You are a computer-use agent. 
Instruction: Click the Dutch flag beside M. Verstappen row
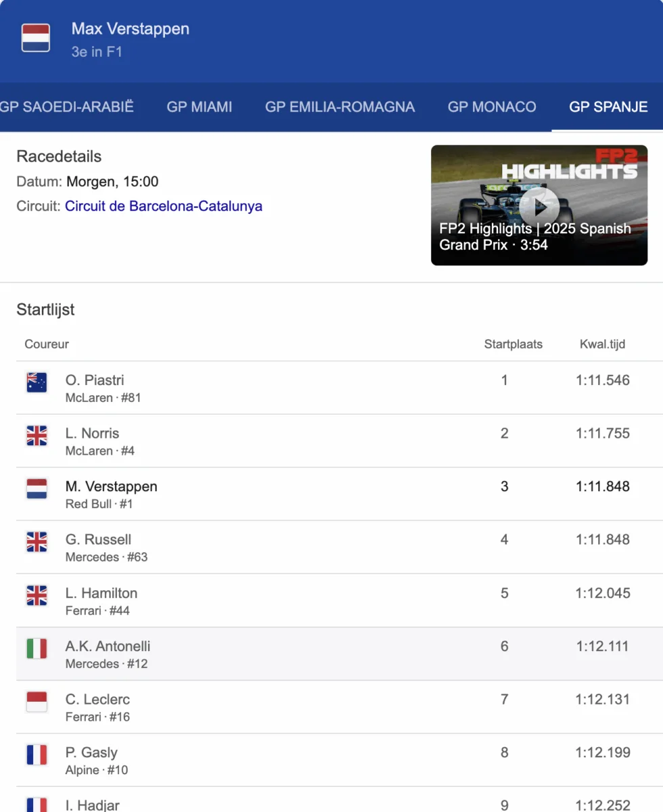pyautogui.click(x=37, y=489)
